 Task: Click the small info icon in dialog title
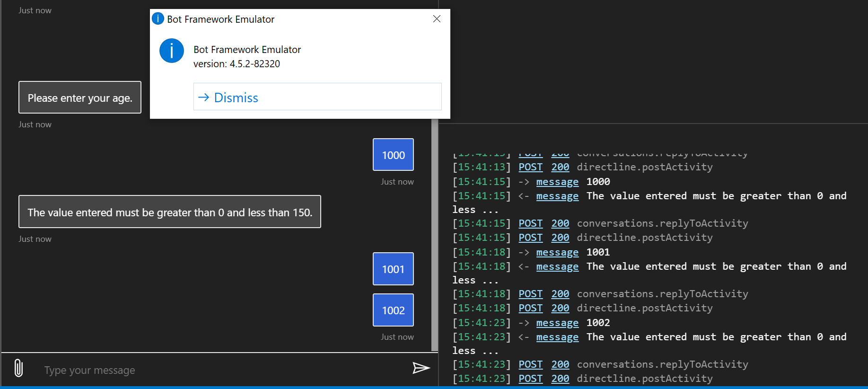tap(158, 19)
